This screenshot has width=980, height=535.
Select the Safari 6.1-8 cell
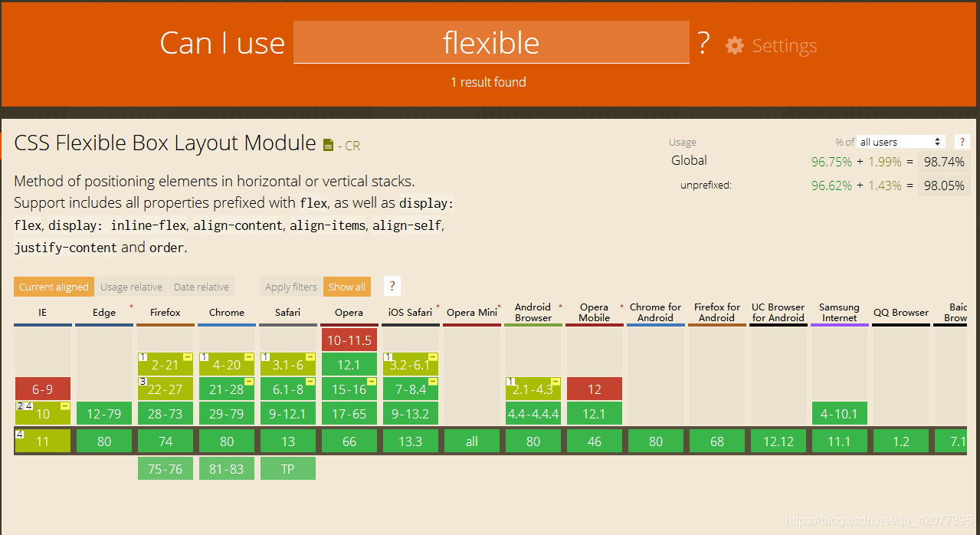click(288, 389)
